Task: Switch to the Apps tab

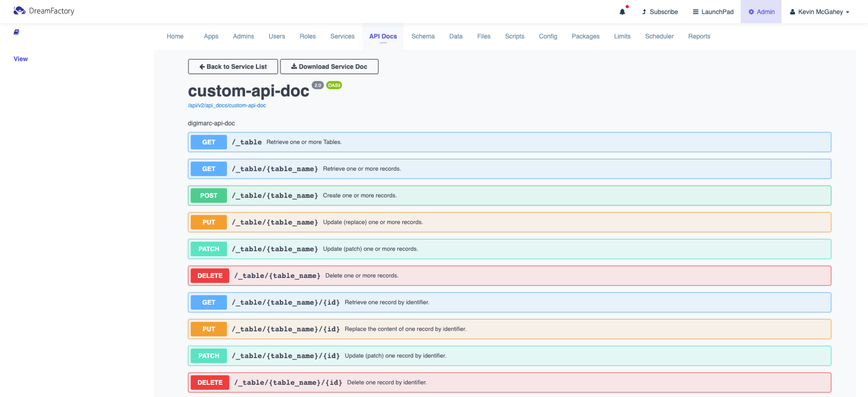Action: click(x=211, y=36)
